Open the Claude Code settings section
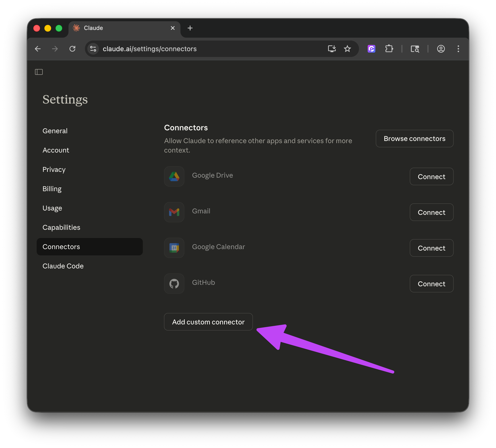Viewport: 496px width, 448px height. click(63, 266)
